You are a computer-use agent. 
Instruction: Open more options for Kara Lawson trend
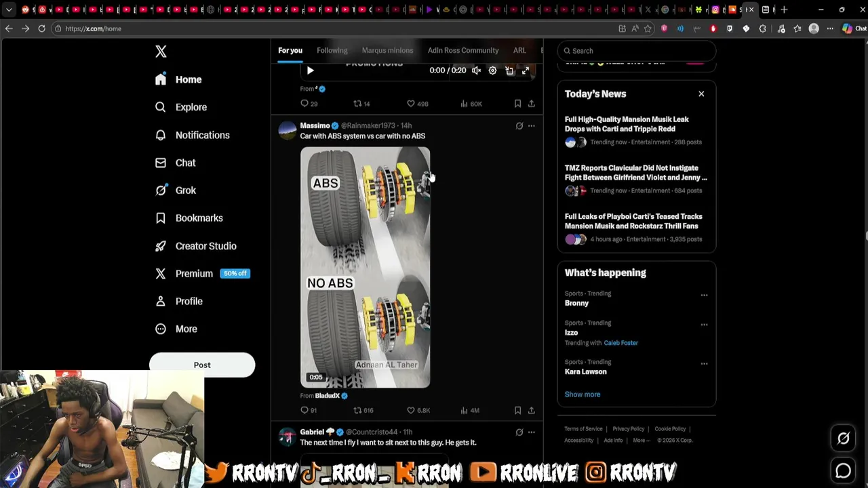click(704, 364)
